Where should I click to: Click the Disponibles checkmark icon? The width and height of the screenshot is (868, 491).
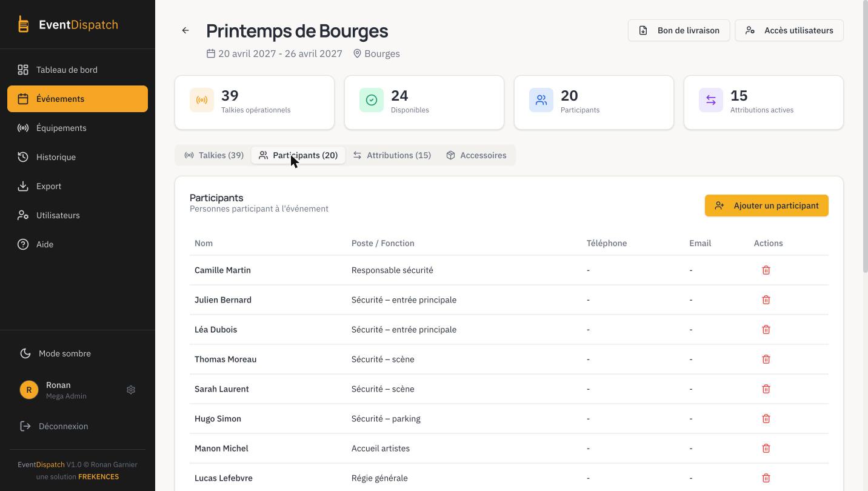click(x=372, y=100)
